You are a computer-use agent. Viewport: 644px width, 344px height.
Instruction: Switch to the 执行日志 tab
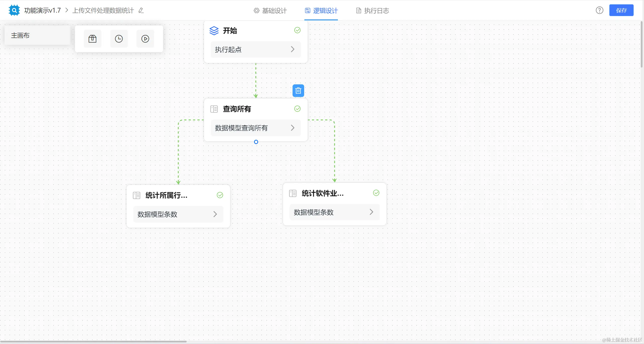click(373, 11)
